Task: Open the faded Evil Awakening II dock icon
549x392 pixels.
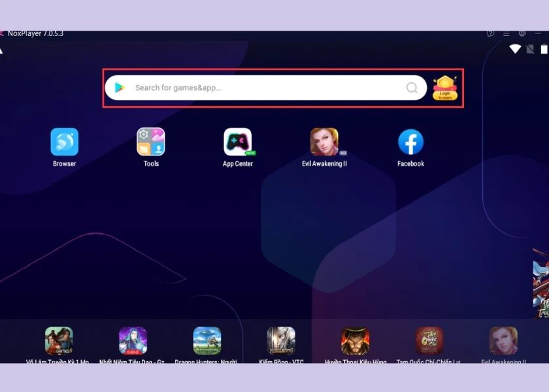Action: click(x=503, y=340)
